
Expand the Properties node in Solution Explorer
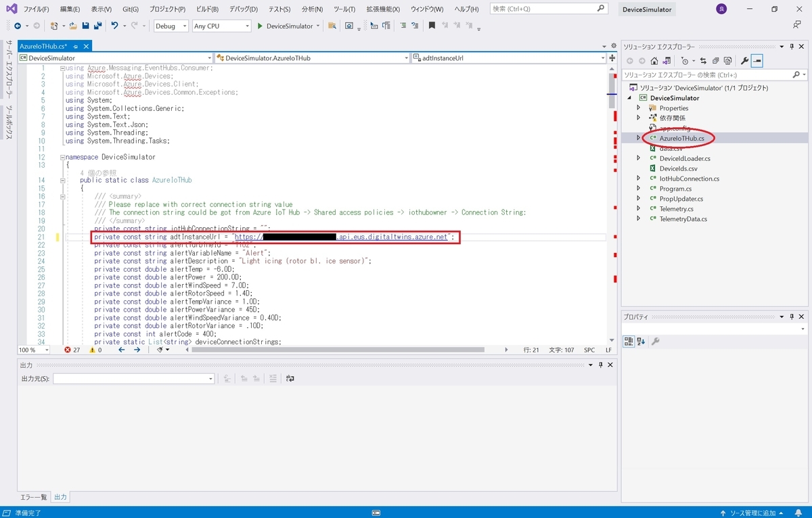(x=638, y=108)
